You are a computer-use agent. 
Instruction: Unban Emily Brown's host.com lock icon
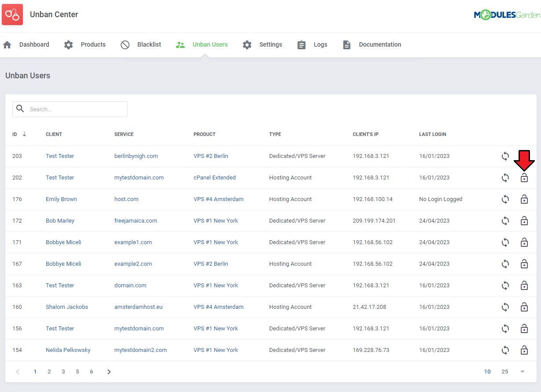click(524, 199)
